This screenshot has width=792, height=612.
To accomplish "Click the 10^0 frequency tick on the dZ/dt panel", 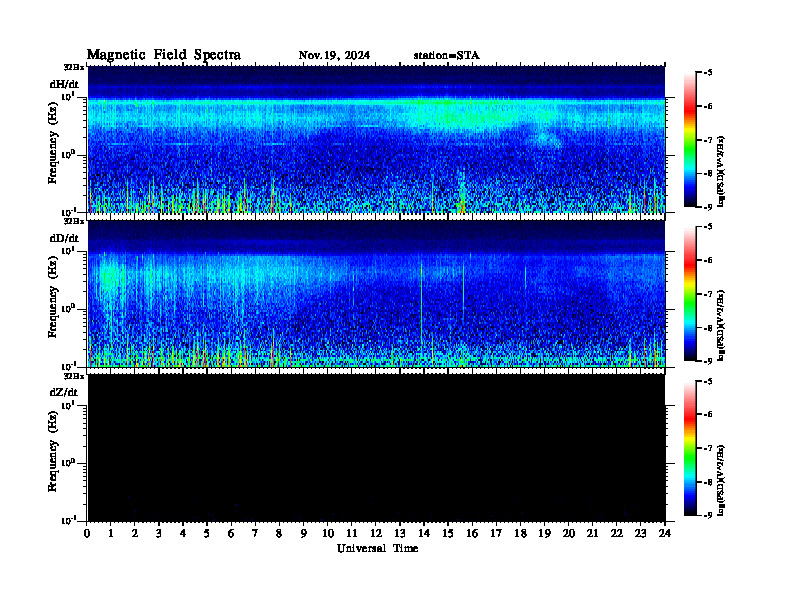I will 67,463.
